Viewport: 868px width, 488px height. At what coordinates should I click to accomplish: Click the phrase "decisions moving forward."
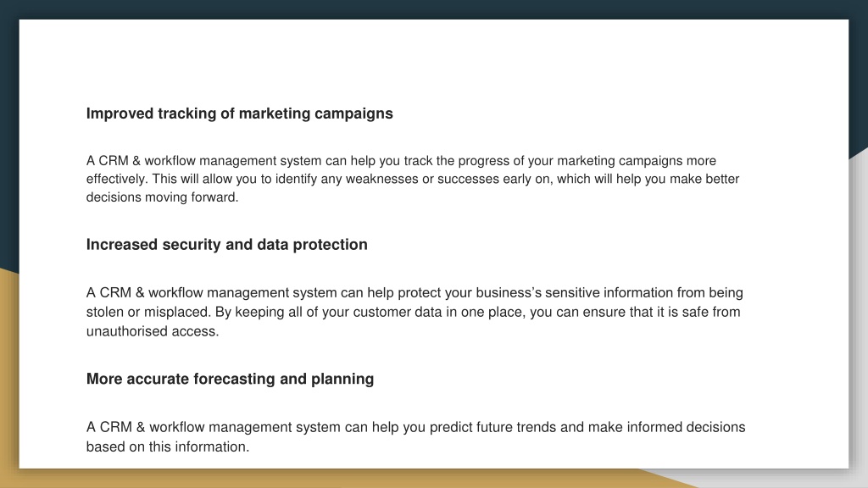[x=162, y=197]
